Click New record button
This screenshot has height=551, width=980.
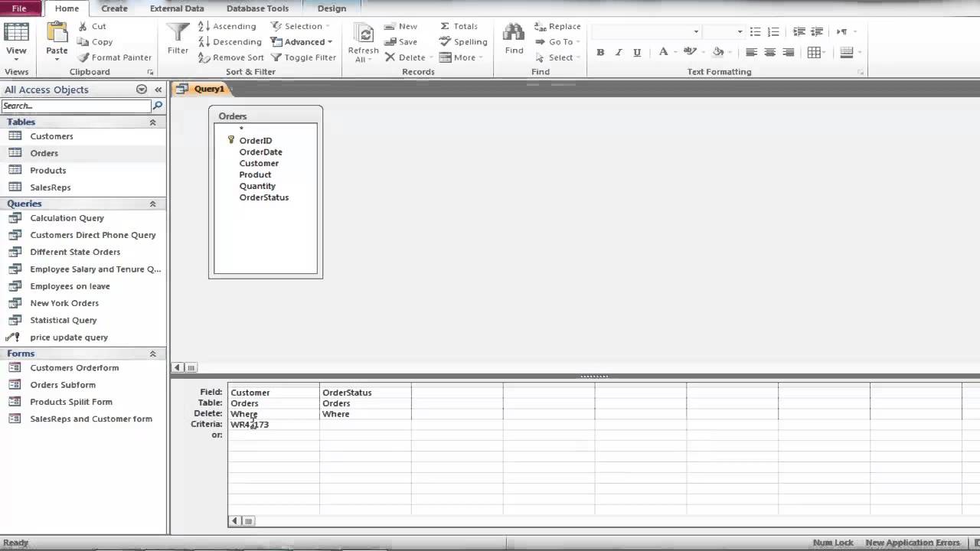click(401, 26)
